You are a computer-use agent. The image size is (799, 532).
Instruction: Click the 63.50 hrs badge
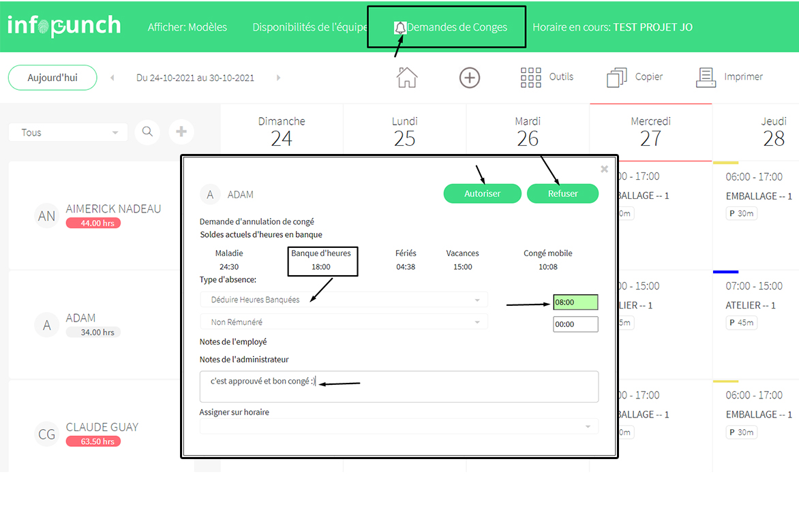tap(93, 441)
